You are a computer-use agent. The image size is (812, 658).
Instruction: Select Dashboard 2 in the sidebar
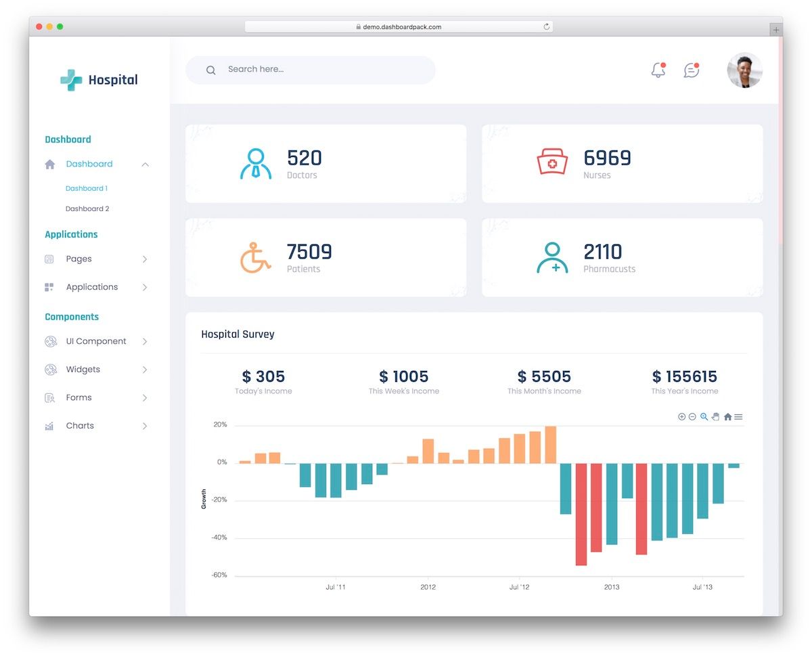coord(87,209)
